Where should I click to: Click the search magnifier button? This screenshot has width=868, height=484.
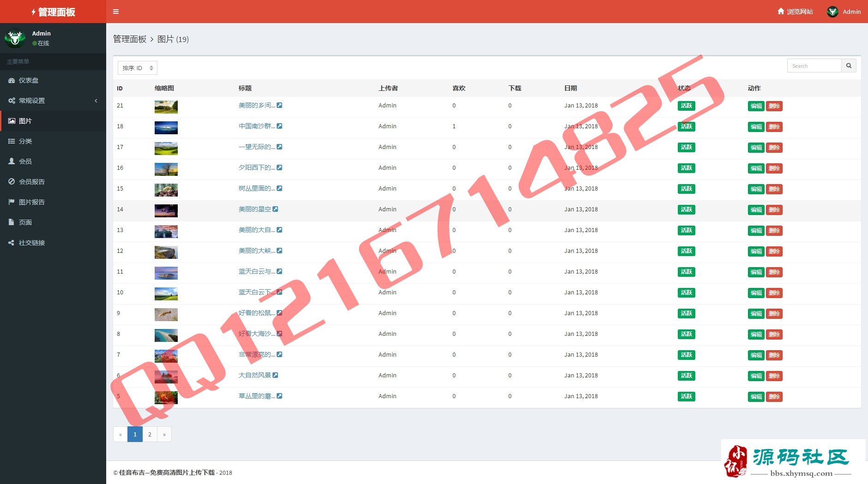849,66
